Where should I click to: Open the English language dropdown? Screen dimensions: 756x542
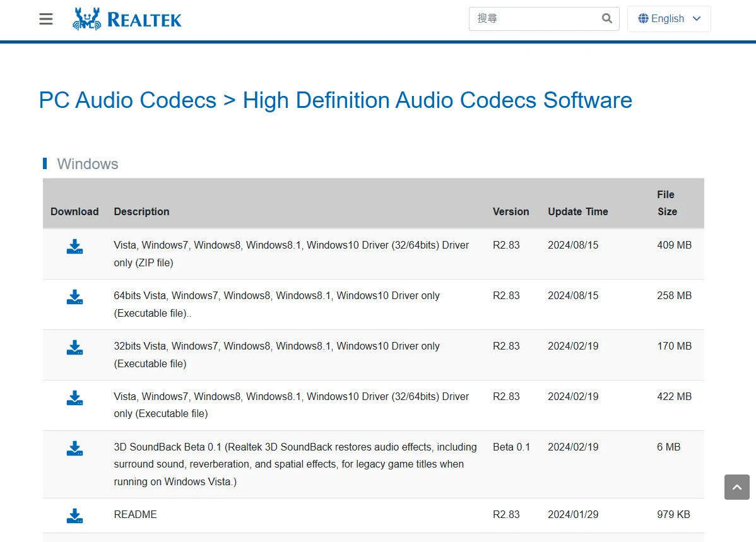(x=669, y=19)
